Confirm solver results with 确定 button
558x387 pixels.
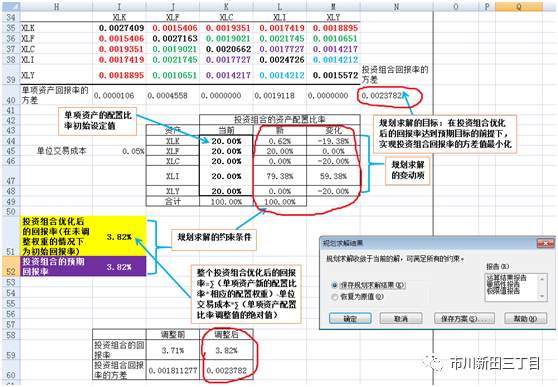point(350,318)
